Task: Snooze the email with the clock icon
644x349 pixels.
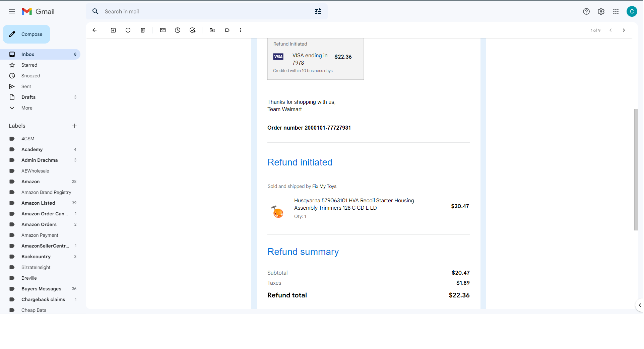Action: pos(178,30)
